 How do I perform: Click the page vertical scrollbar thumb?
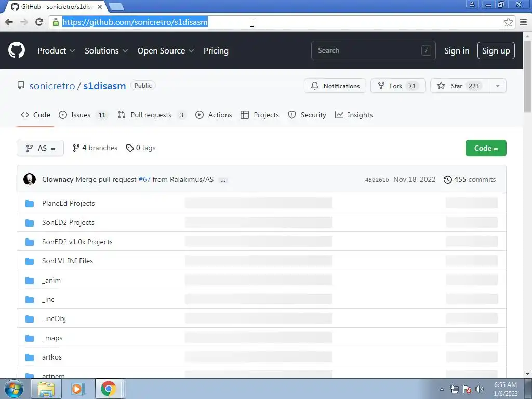[528, 77]
